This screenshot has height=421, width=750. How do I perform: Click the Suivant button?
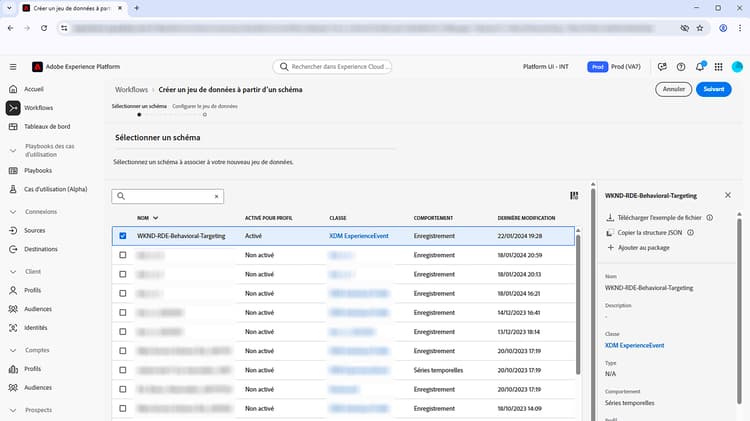(714, 89)
